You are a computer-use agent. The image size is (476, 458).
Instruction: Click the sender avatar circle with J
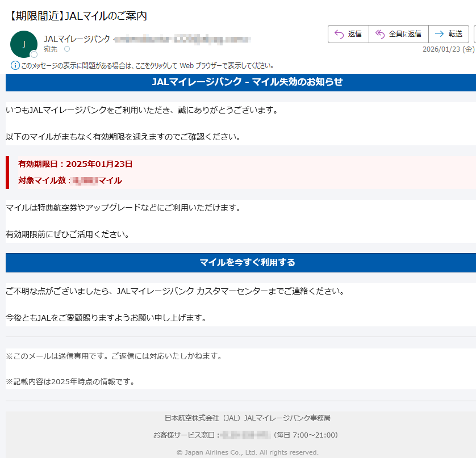point(23,44)
